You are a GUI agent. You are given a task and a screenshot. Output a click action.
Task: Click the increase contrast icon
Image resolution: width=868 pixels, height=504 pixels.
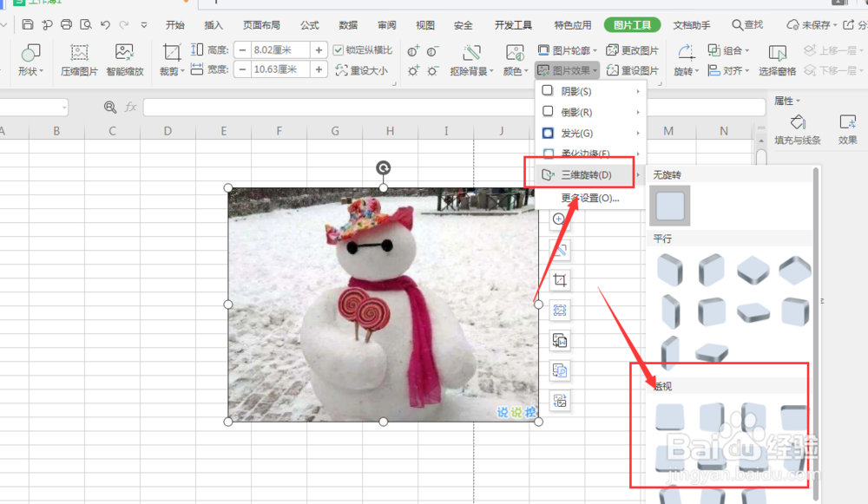(413, 51)
